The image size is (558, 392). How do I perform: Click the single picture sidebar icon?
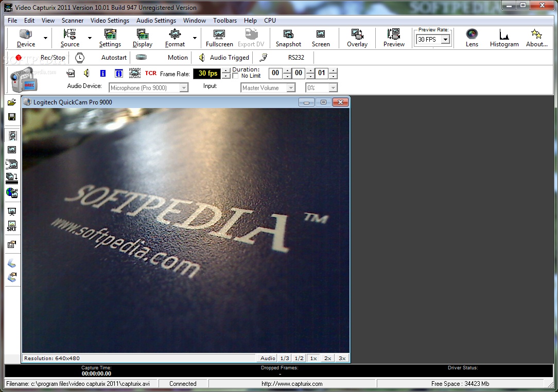[12, 150]
